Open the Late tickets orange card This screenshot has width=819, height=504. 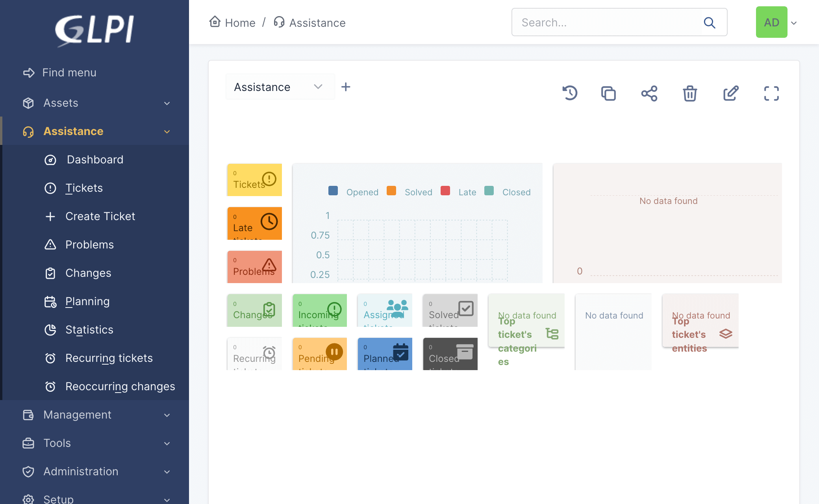[254, 223]
